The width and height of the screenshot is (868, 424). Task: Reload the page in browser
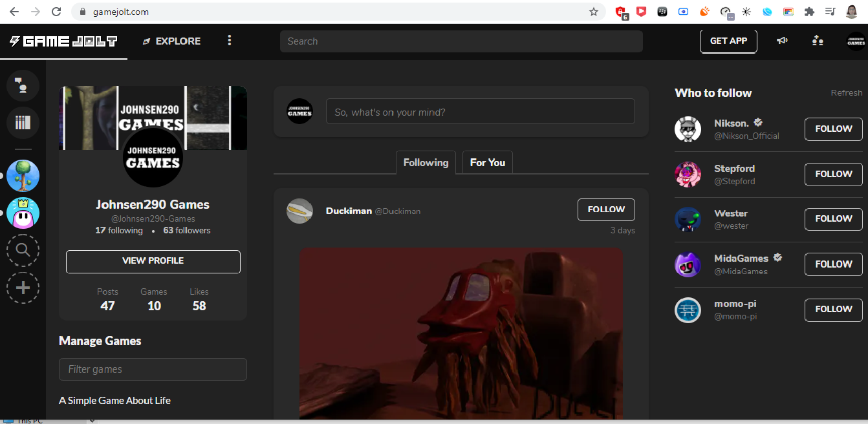(x=56, y=12)
